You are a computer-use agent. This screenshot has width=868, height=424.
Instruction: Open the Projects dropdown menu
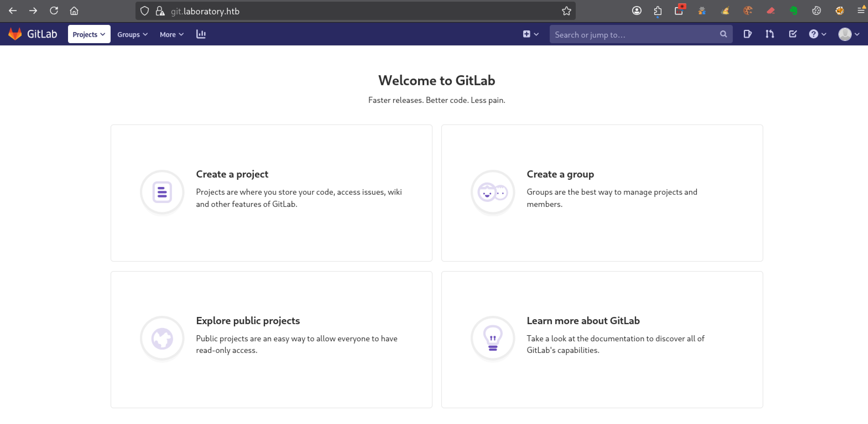[x=89, y=34]
